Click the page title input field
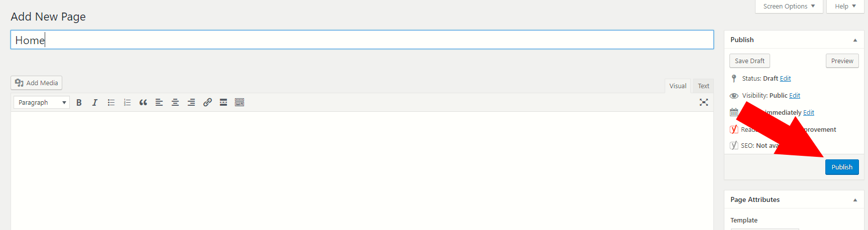The height and width of the screenshot is (230, 868). click(361, 40)
